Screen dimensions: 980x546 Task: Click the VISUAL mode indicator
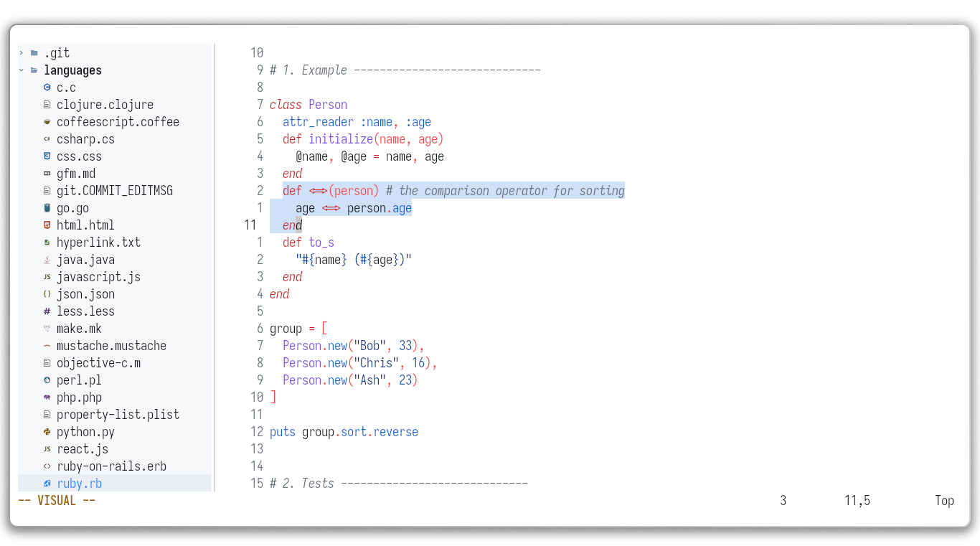pos(56,500)
